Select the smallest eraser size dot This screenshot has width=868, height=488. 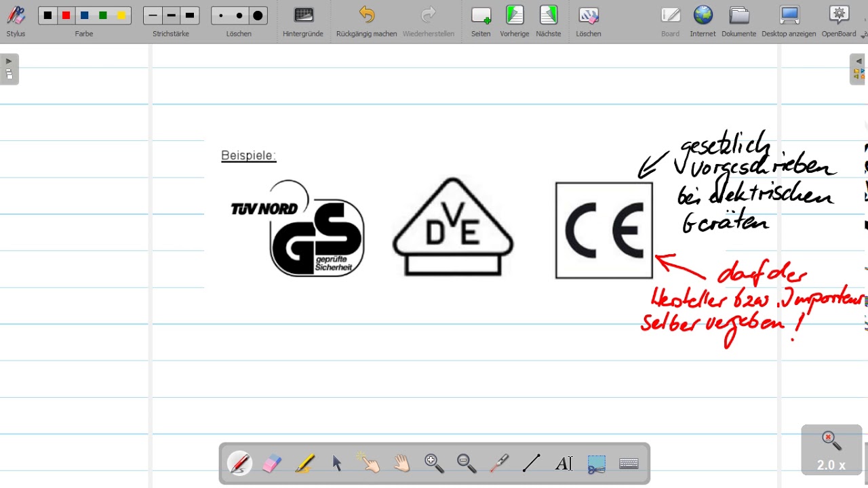click(x=221, y=16)
